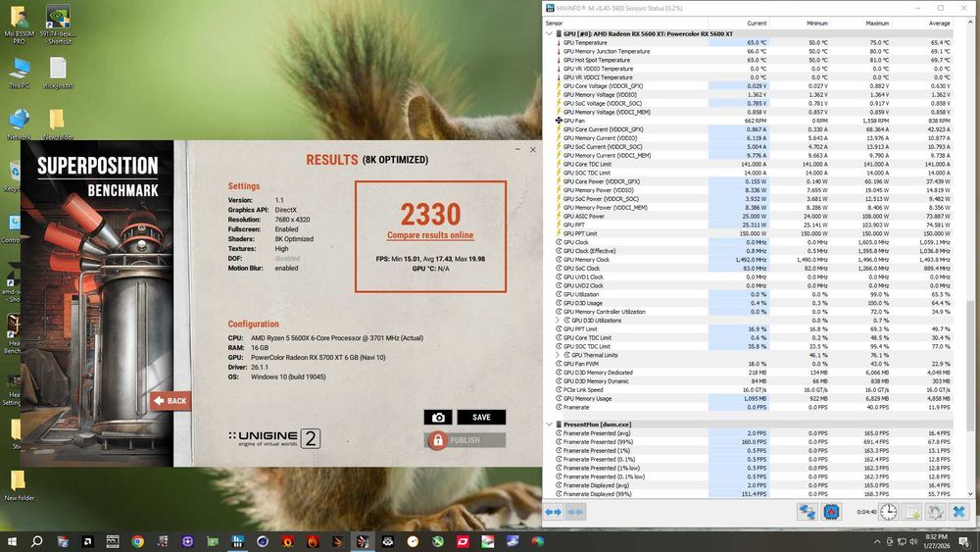Image resolution: width=980 pixels, height=552 pixels.
Task: Select the Network desktop icon
Action: [x=19, y=124]
